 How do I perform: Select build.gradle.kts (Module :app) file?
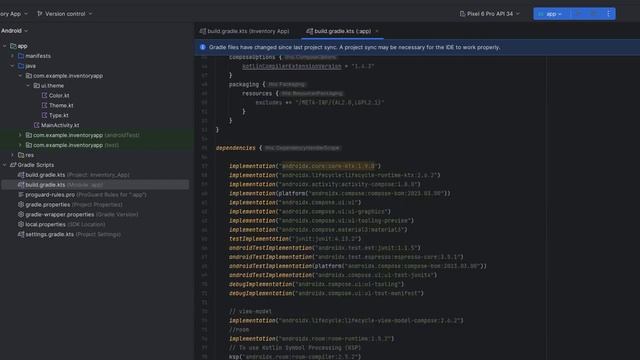[x=95, y=185]
